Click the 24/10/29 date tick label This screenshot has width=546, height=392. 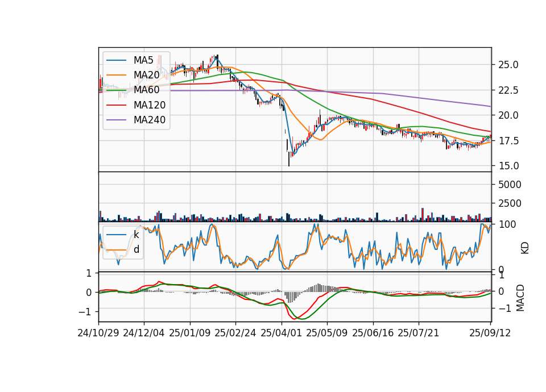click(98, 333)
